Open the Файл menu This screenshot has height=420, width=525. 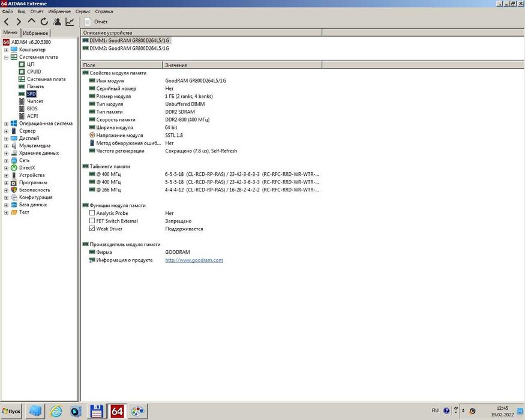(x=8, y=11)
